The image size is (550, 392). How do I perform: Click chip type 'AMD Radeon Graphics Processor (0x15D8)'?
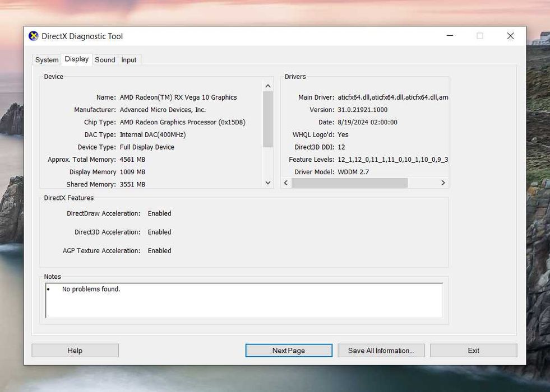coord(182,122)
